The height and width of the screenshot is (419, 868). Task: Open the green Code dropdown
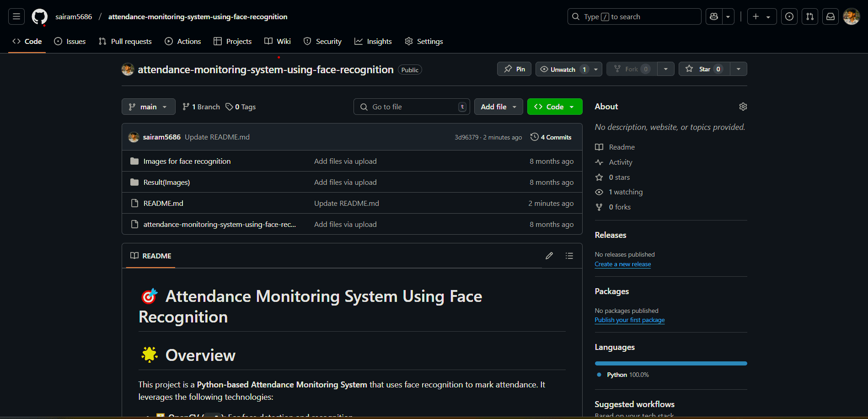tap(555, 107)
